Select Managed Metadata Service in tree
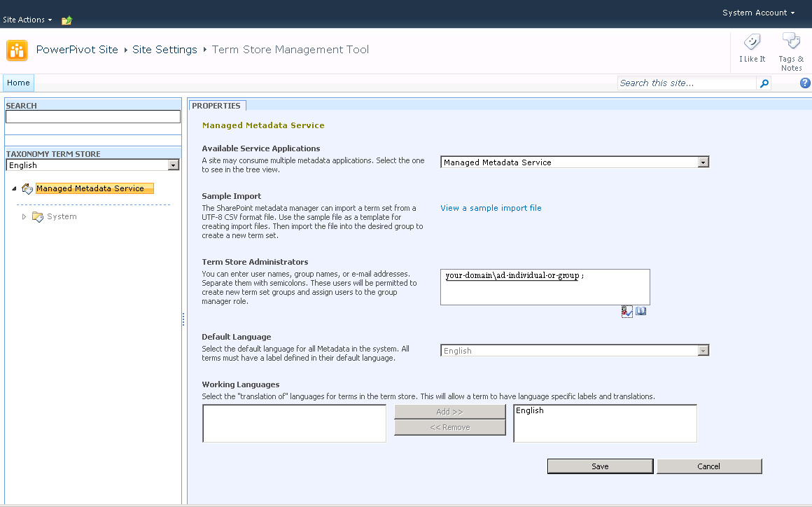 pyautogui.click(x=94, y=188)
